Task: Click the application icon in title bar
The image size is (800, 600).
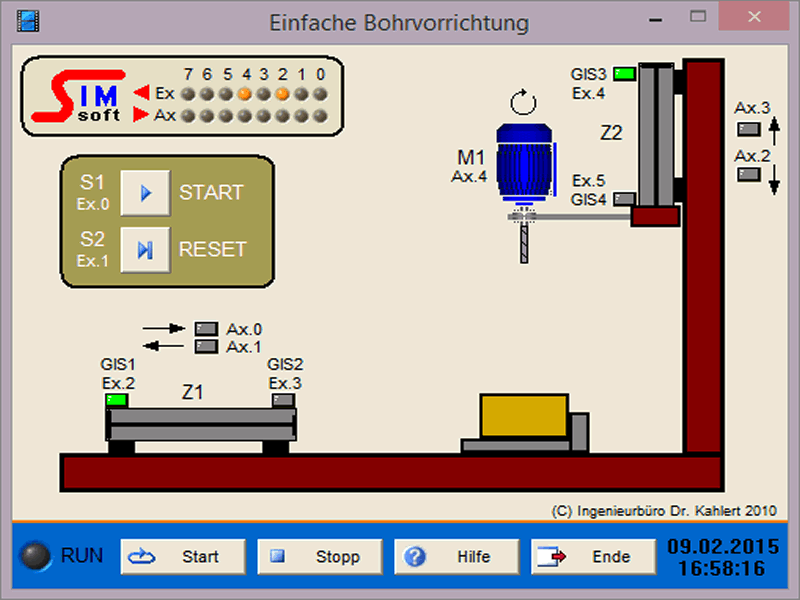Action: point(28,20)
